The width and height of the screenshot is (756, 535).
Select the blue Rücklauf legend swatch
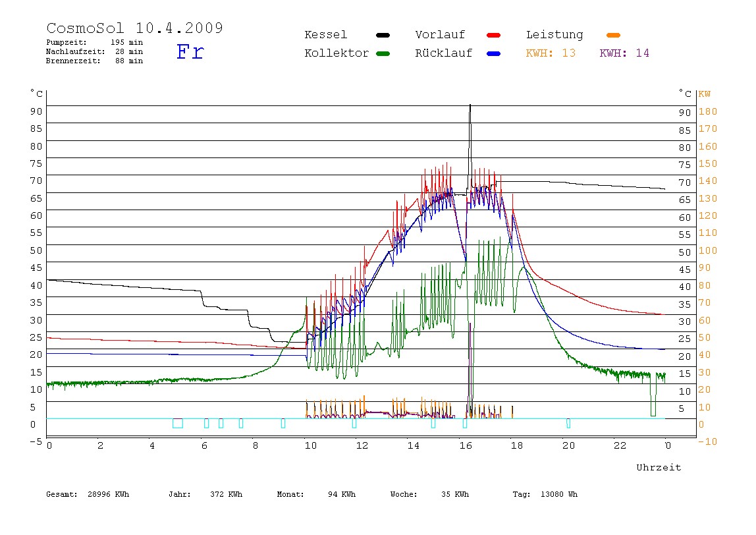(494, 53)
